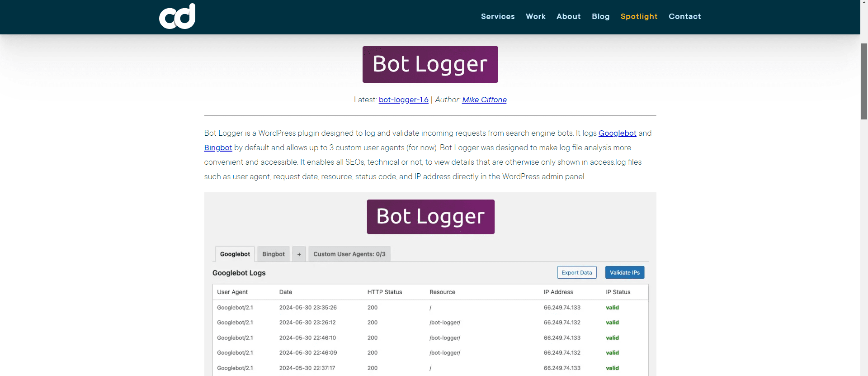The height and width of the screenshot is (376, 868).
Task: Click the Bot Logger logo inside plugin screenshot
Action: pos(430,217)
